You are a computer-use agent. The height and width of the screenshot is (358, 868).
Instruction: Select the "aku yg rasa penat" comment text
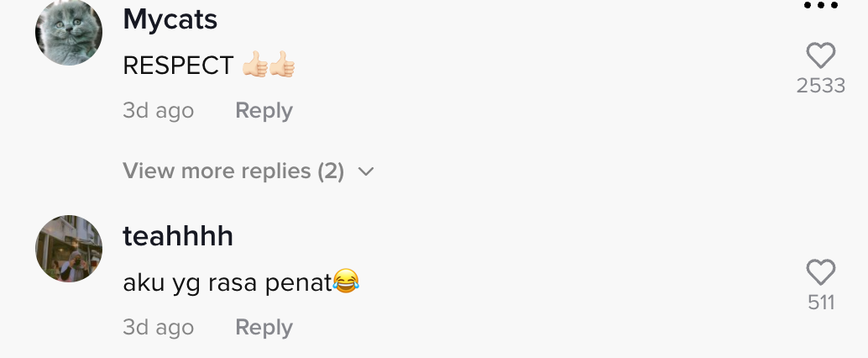click(x=227, y=283)
